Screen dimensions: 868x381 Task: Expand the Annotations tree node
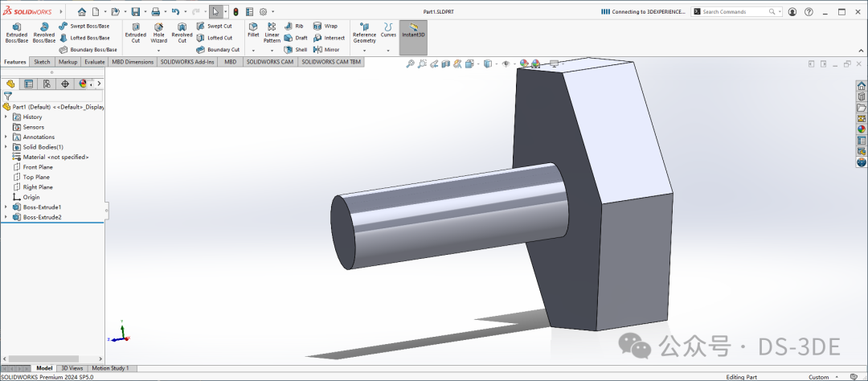pyautogui.click(x=6, y=137)
